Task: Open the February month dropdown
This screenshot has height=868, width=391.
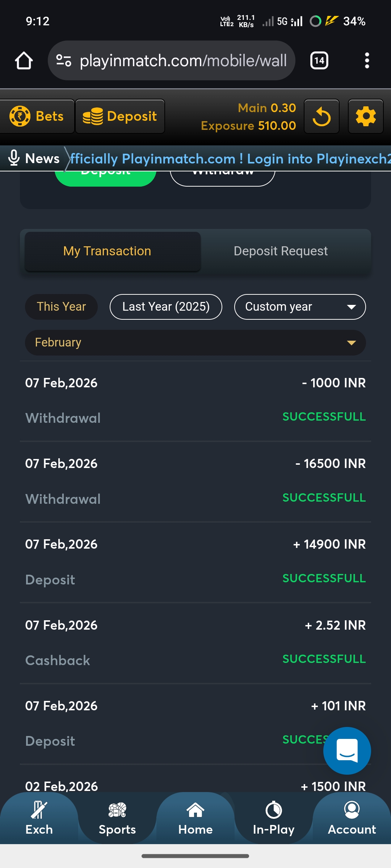Action: (195, 342)
